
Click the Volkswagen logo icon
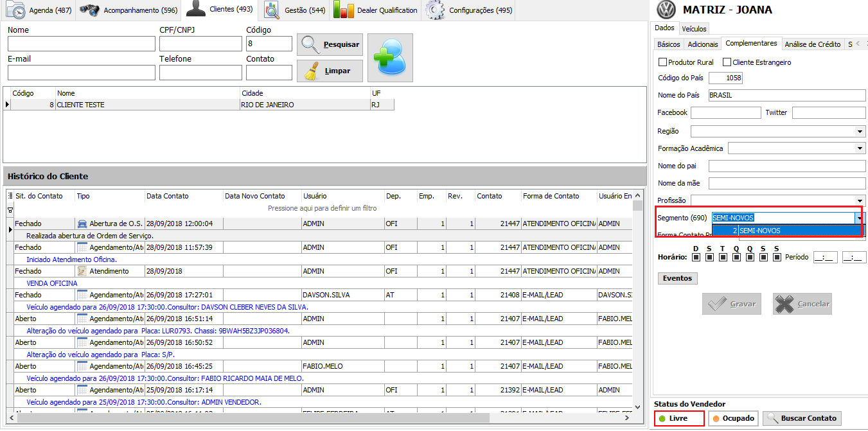point(667,10)
